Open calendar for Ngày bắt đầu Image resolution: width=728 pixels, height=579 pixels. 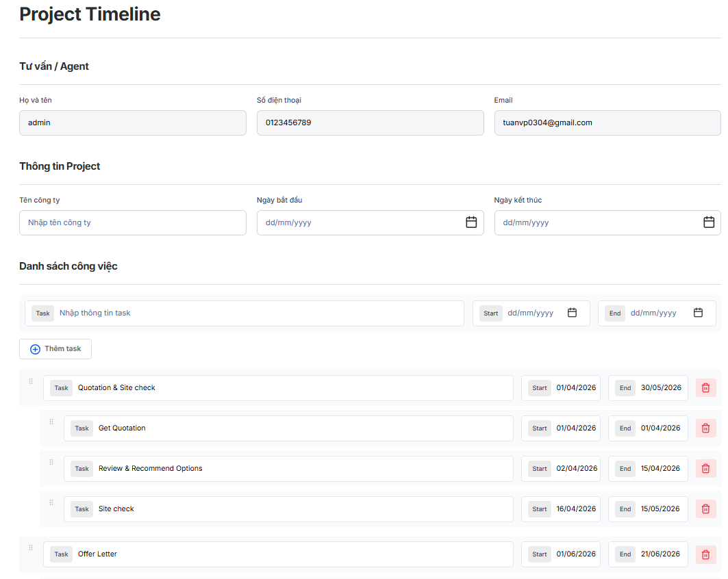coord(471,222)
